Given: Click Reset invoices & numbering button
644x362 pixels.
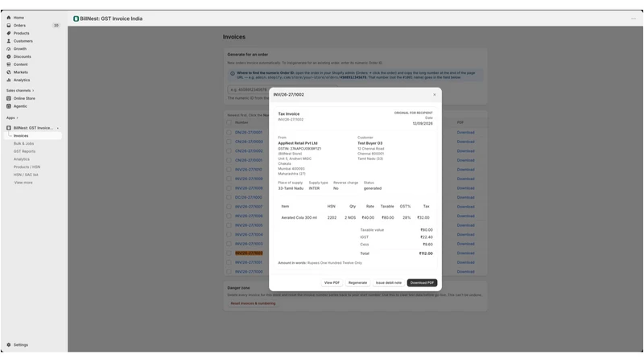Looking at the screenshot, I should [253, 304].
